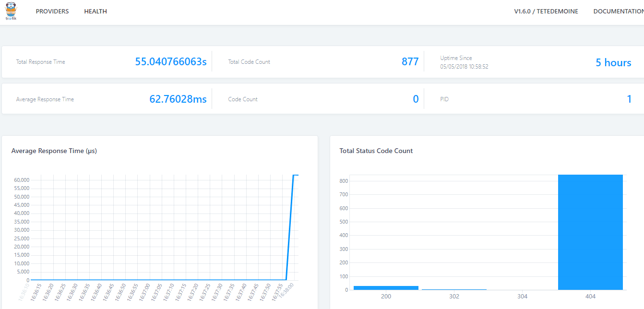The image size is (644, 309).
Task: Open the Providers tab
Action: [x=52, y=12]
